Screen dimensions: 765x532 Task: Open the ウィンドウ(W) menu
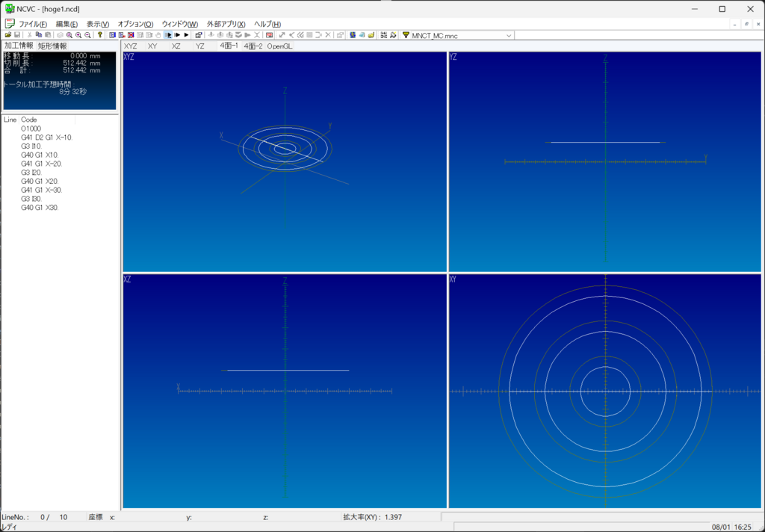[x=180, y=24]
